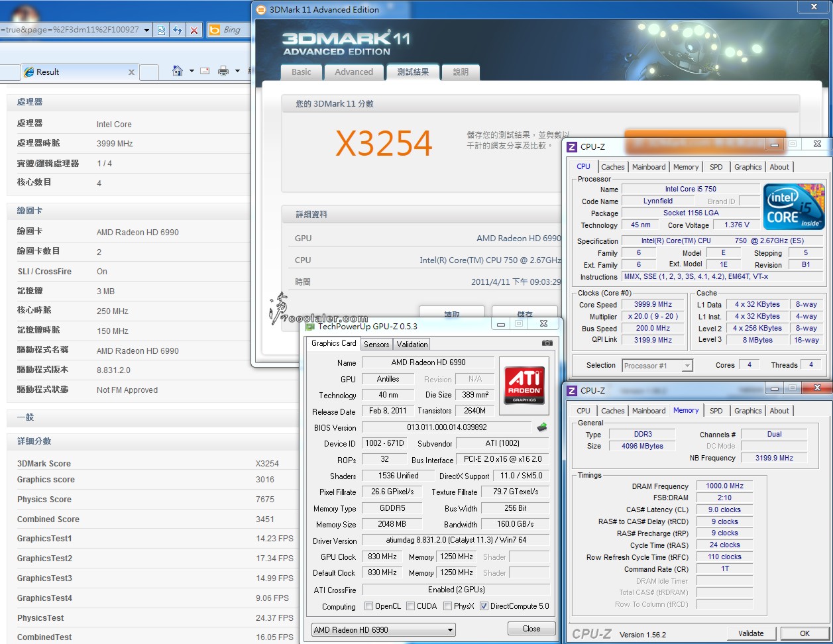833x644 pixels.
Task: Expand the IE print options dropdown arrow
Action: pos(237,71)
